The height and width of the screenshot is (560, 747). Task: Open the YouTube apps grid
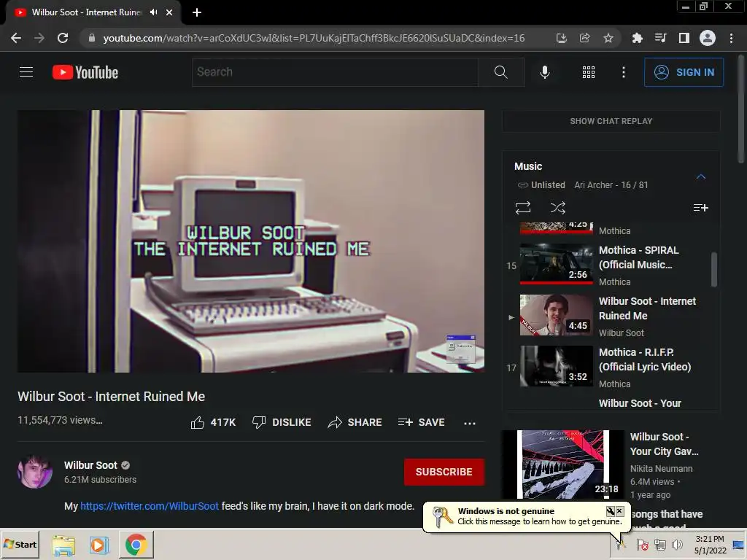click(589, 72)
